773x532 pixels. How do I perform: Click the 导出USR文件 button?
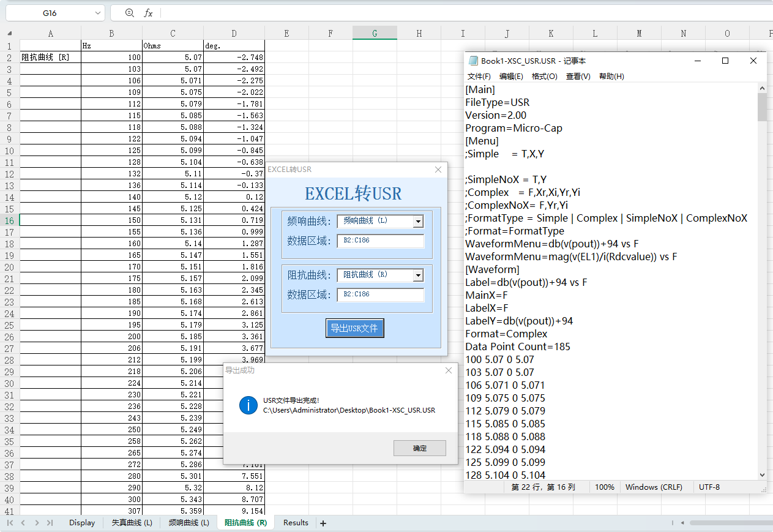354,328
